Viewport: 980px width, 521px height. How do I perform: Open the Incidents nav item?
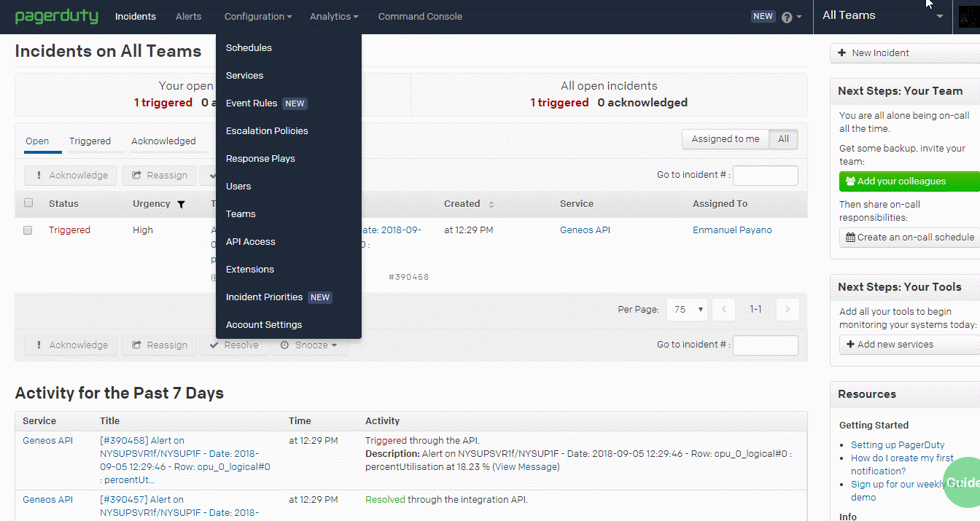click(x=136, y=16)
